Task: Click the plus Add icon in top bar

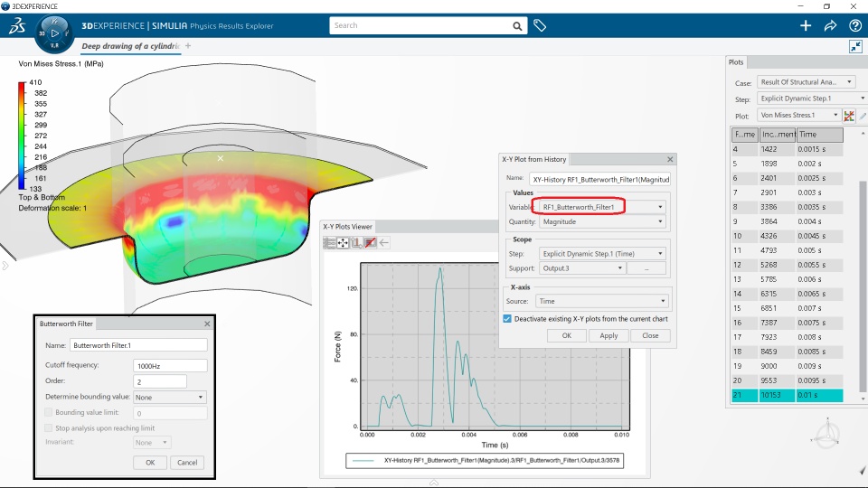Action: coord(806,25)
